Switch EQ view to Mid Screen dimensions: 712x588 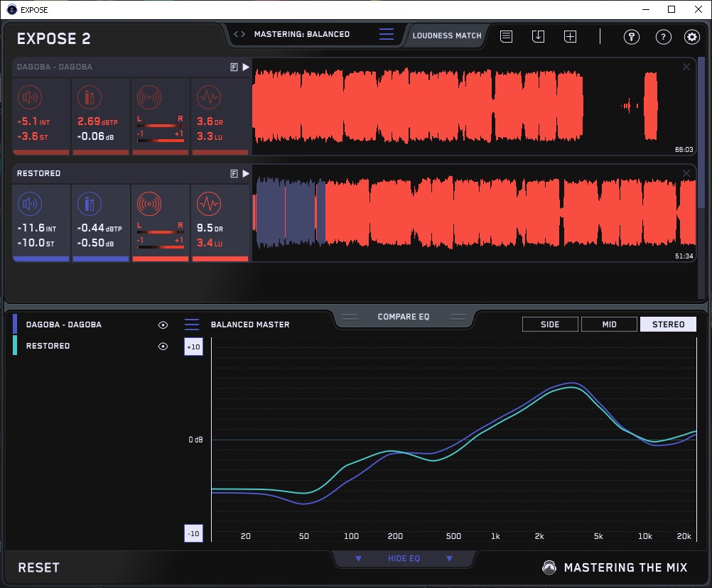coord(609,325)
